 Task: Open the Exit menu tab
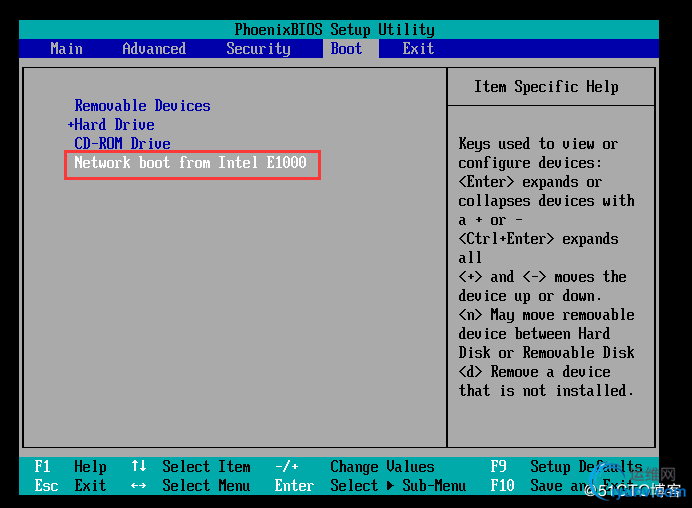[x=418, y=49]
